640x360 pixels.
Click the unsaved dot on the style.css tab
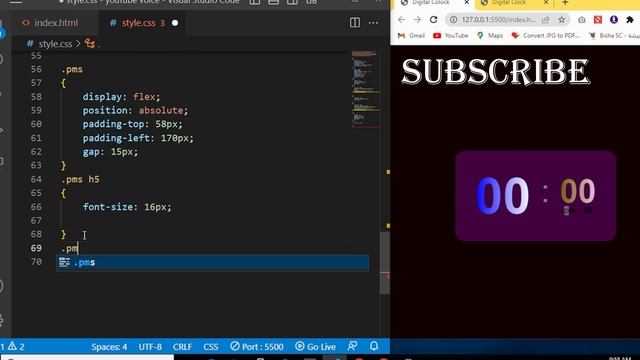point(175,23)
